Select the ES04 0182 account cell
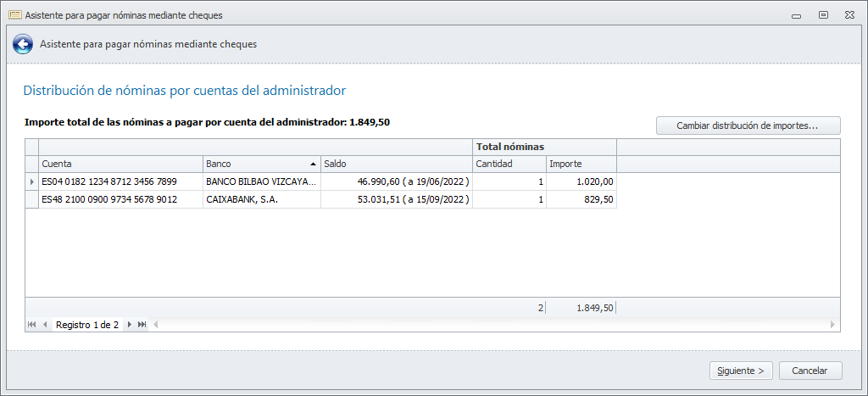Image resolution: width=868 pixels, height=396 pixels. tap(120, 181)
